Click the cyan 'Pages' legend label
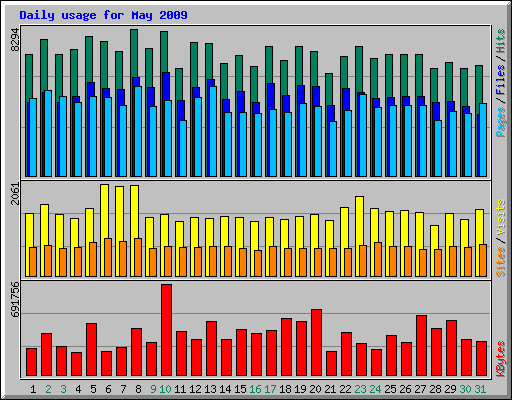The width and height of the screenshot is (512, 400). (x=501, y=122)
